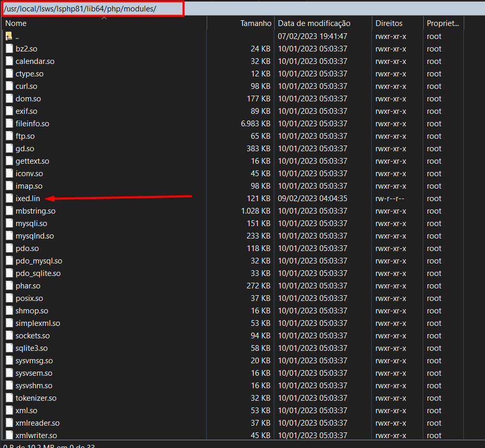The image size is (485, 448).
Task: Sort by Tamanho column header
Action: pyautogui.click(x=255, y=23)
